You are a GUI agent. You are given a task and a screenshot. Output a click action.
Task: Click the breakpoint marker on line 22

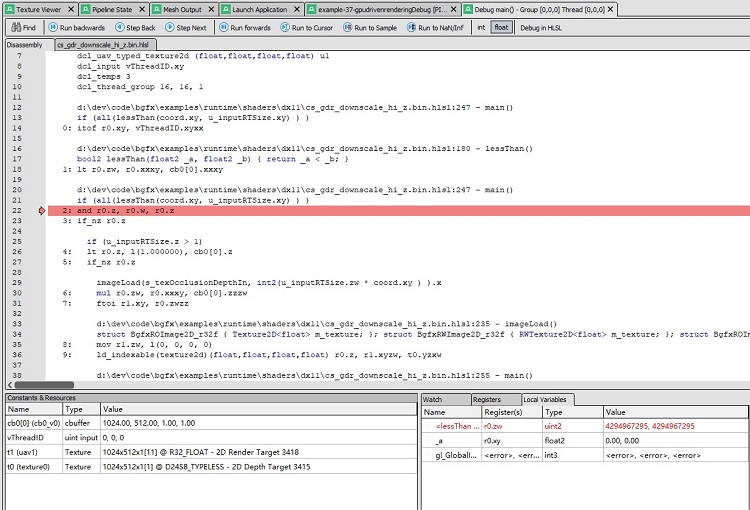[41, 211]
